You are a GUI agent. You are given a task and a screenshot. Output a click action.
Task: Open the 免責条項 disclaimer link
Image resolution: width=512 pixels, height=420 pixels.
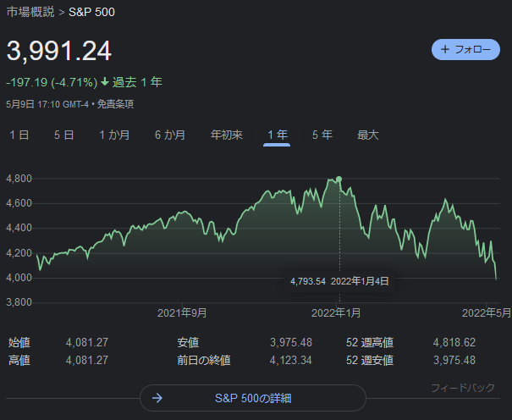pyautogui.click(x=115, y=104)
